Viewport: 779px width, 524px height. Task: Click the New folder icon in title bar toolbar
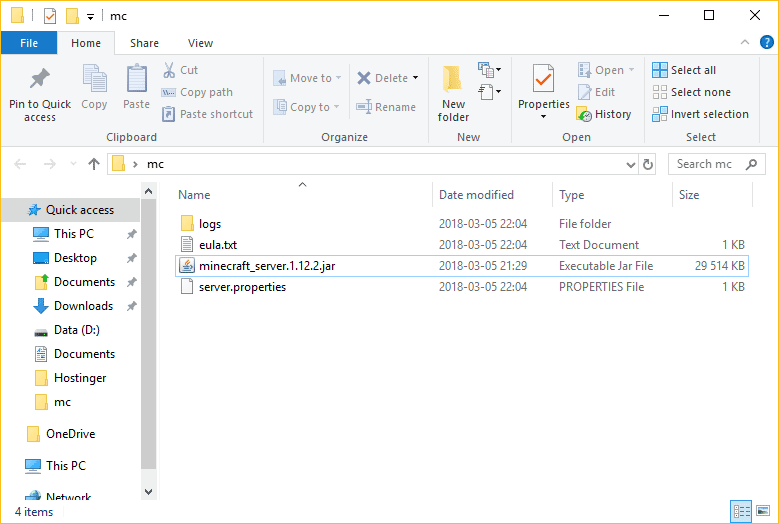click(x=73, y=16)
